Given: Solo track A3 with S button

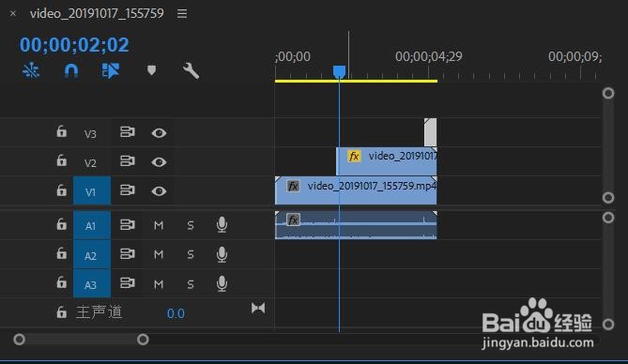Looking at the screenshot, I should tap(191, 284).
